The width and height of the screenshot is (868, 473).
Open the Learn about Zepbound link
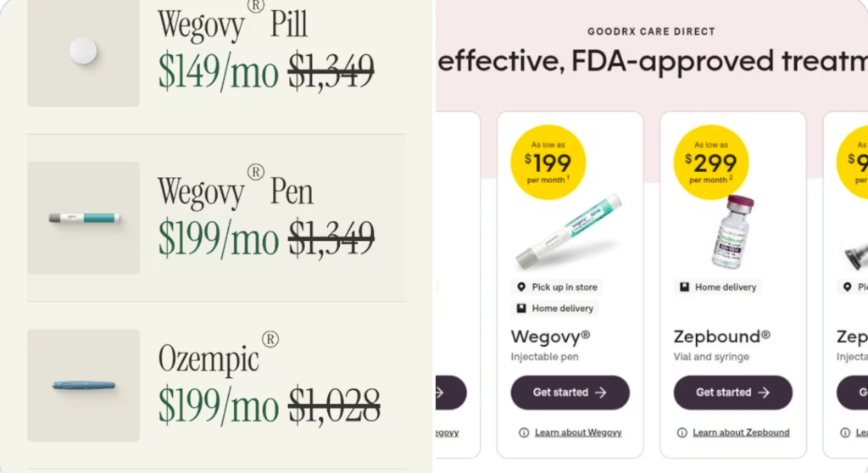point(740,432)
